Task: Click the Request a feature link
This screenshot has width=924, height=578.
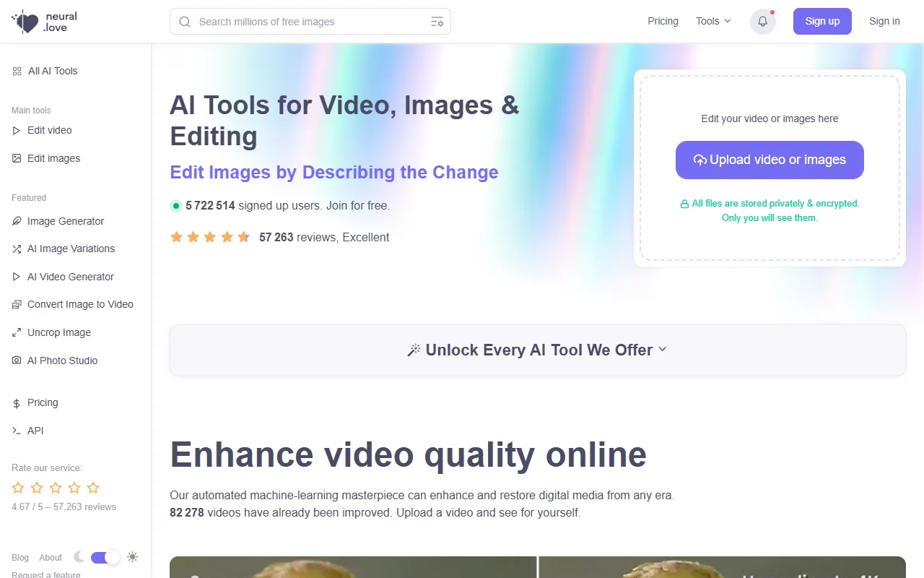Action: pyautogui.click(x=46, y=574)
